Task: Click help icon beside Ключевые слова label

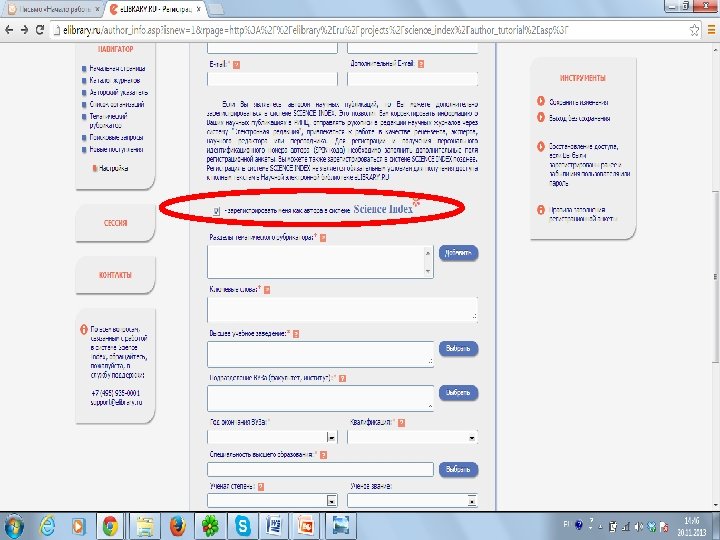Action: click(267, 290)
